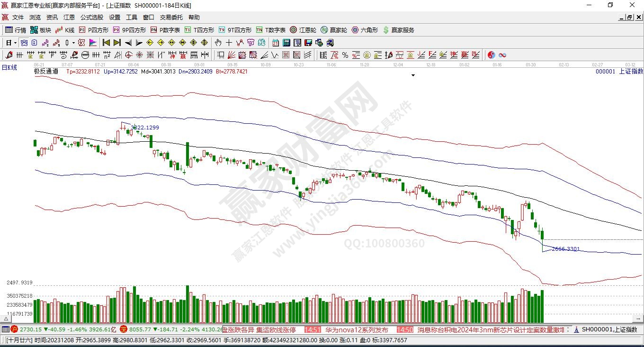This screenshot has height=347, width=644.
Task: Open the 公式选股 menu
Action: [x=91, y=17]
